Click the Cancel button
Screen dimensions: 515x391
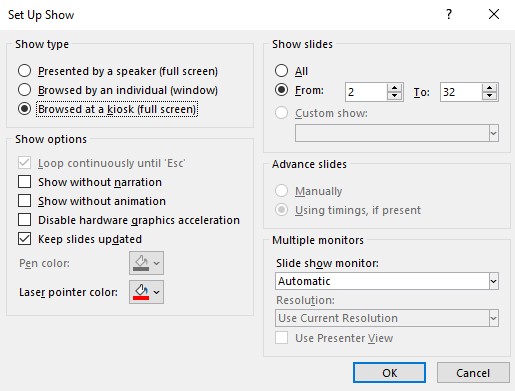coord(473,373)
